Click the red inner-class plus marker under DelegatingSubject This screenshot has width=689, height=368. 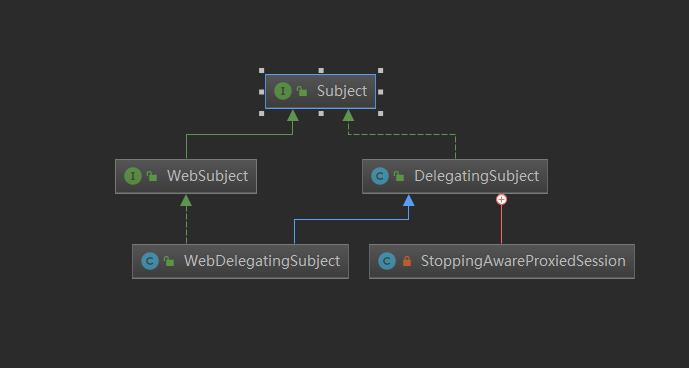[x=501, y=200]
